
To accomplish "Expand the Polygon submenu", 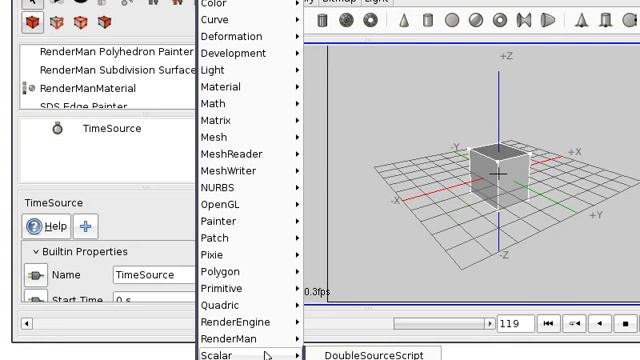I will point(250,271).
